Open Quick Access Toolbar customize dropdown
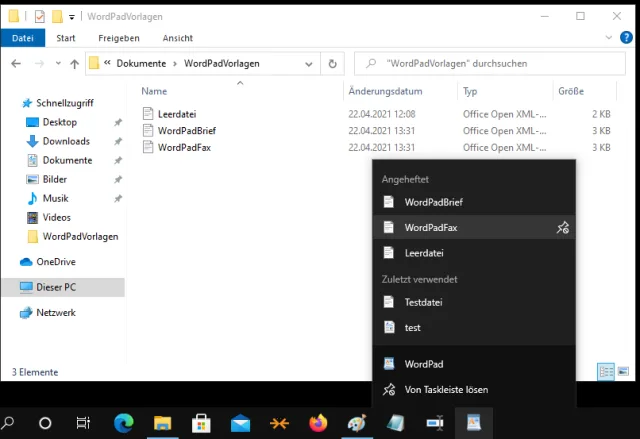The image size is (640, 439). tap(73, 17)
